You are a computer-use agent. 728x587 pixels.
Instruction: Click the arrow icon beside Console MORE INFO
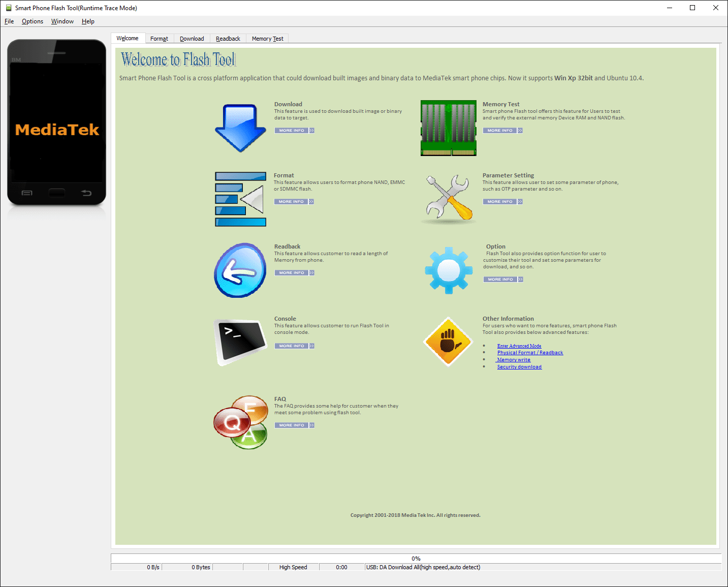tap(312, 346)
